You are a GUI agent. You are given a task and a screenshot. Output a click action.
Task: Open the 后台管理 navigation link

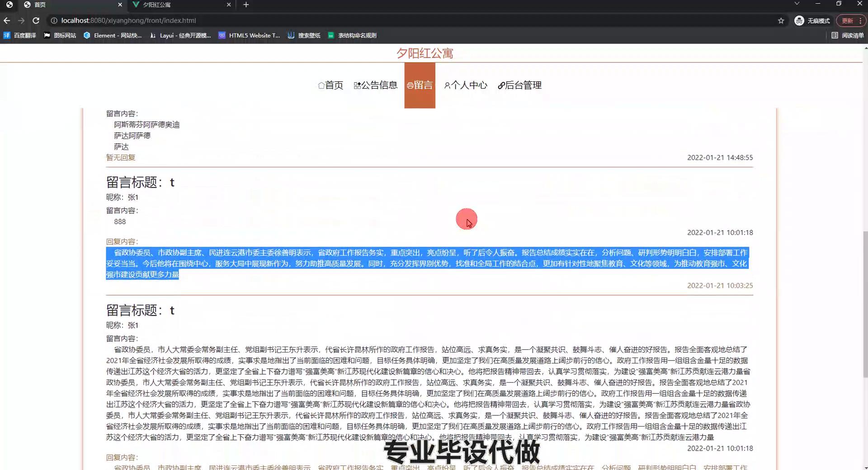519,85
